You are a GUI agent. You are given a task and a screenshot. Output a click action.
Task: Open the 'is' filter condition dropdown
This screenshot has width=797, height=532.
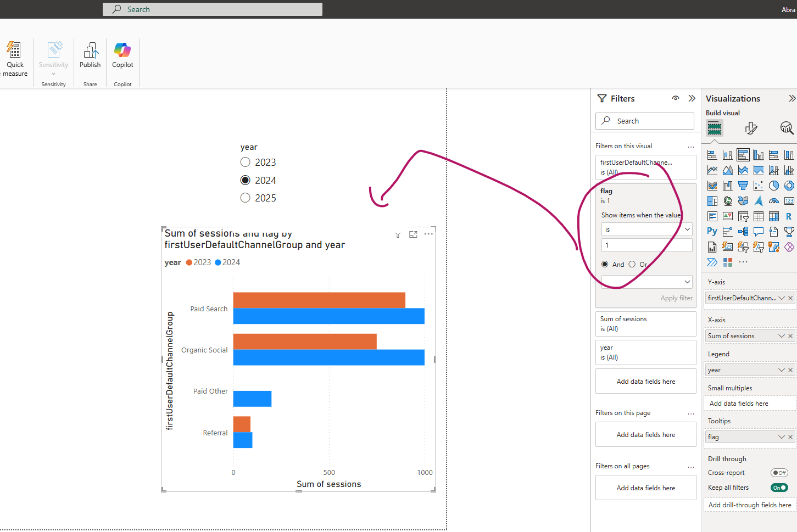pyautogui.click(x=646, y=229)
